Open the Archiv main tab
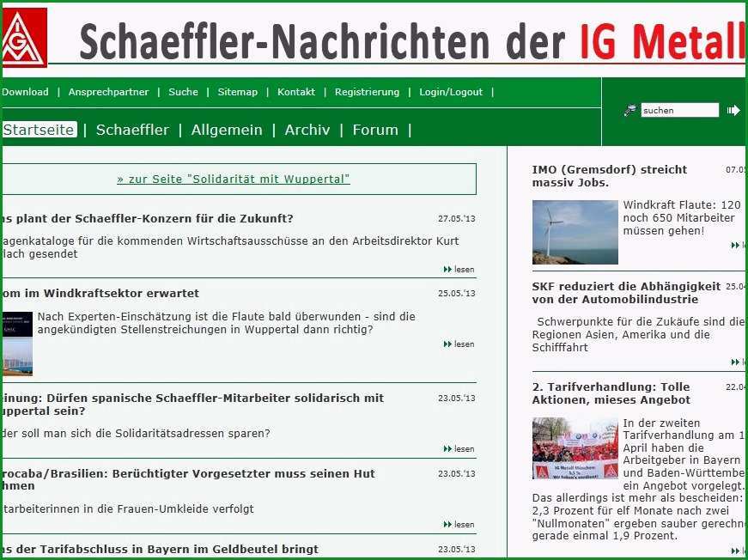 pyautogui.click(x=307, y=130)
